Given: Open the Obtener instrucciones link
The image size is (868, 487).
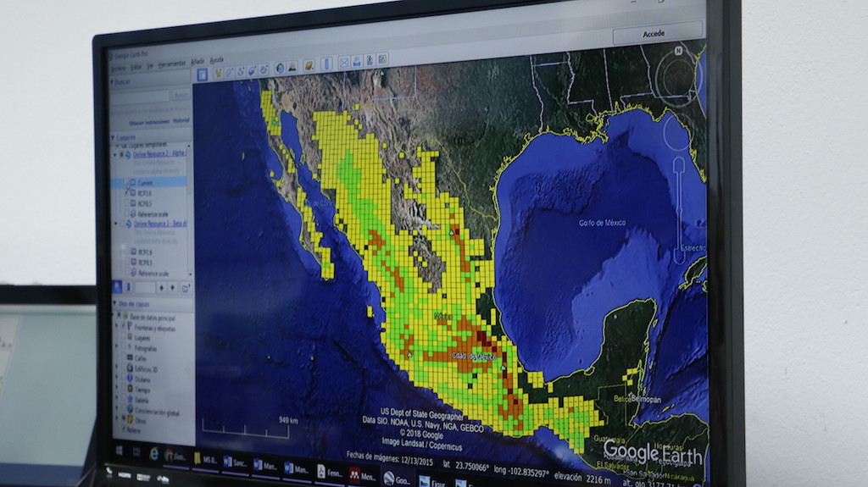Looking at the screenshot, I should pos(149,122).
